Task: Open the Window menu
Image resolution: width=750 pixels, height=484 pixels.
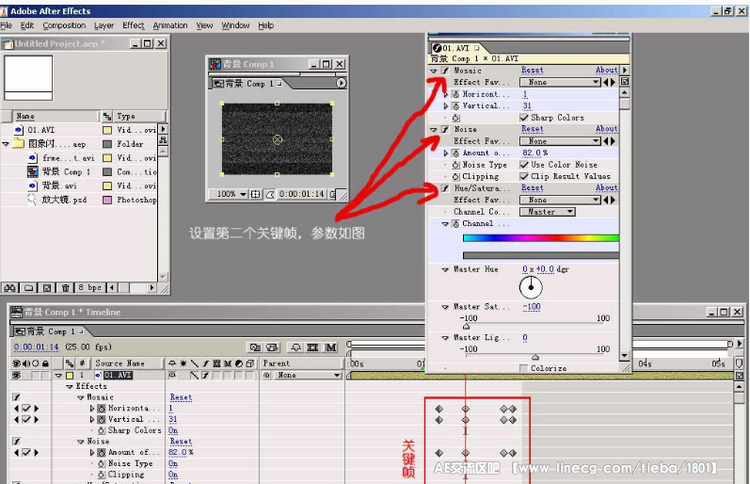Action: tap(235, 25)
